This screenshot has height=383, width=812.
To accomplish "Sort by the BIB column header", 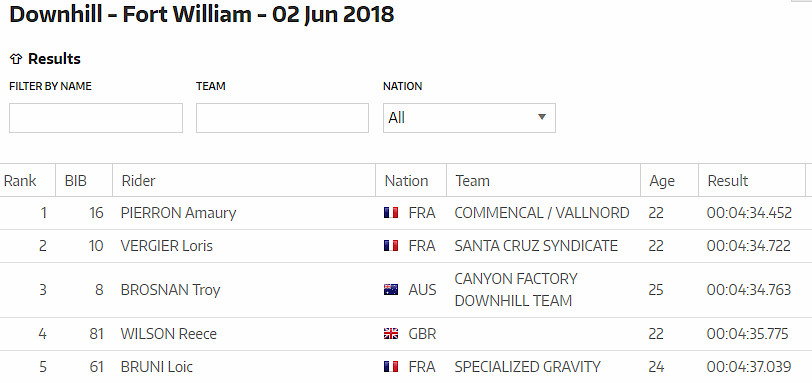I will pyautogui.click(x=76, y=181).
